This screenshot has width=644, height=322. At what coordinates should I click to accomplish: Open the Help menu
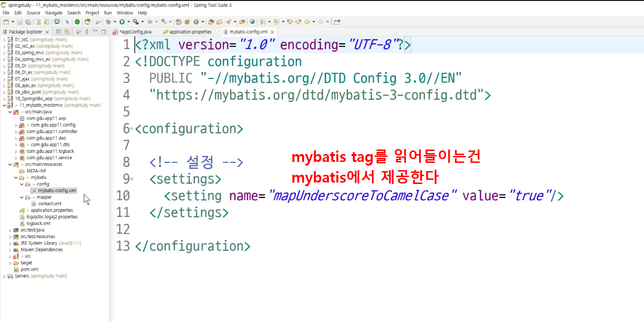pyautogui.click(x=142, y=13)
